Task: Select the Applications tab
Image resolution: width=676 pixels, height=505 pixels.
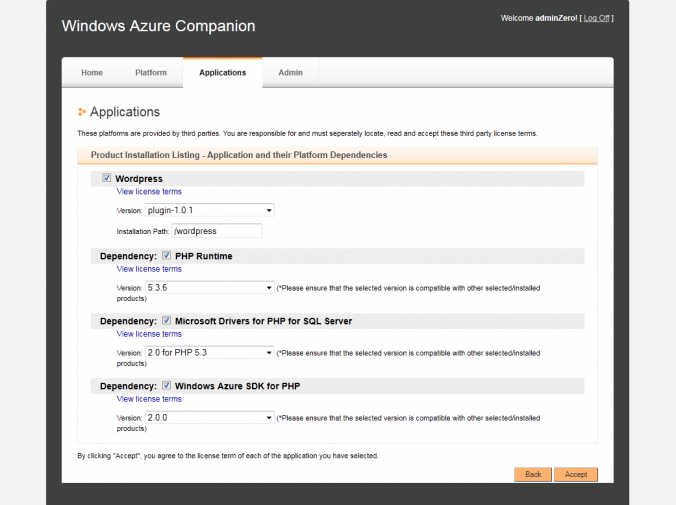Action: 222,72
